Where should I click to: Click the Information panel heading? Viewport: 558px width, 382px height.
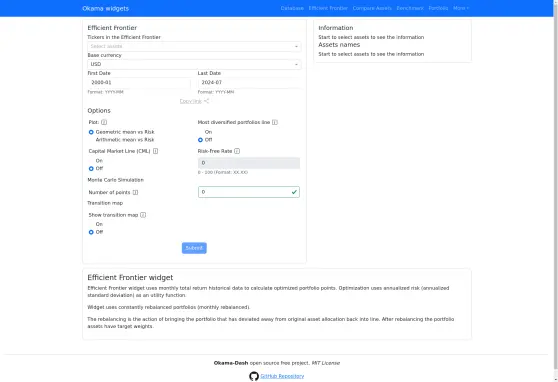tap(336, 28)
